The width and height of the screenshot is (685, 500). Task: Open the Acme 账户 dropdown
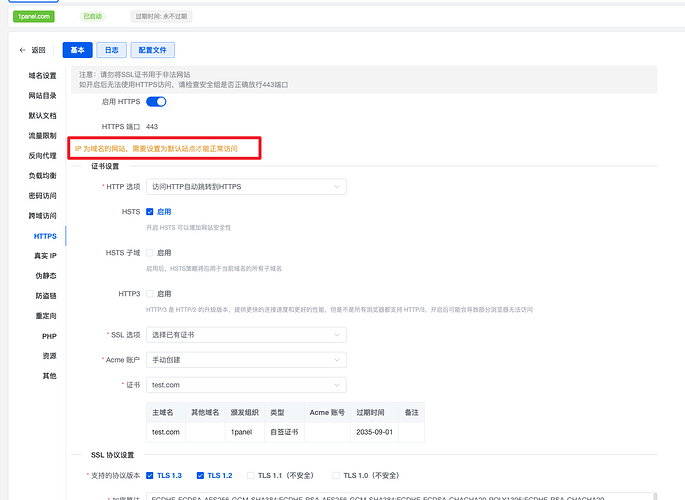tap(245, 360)
